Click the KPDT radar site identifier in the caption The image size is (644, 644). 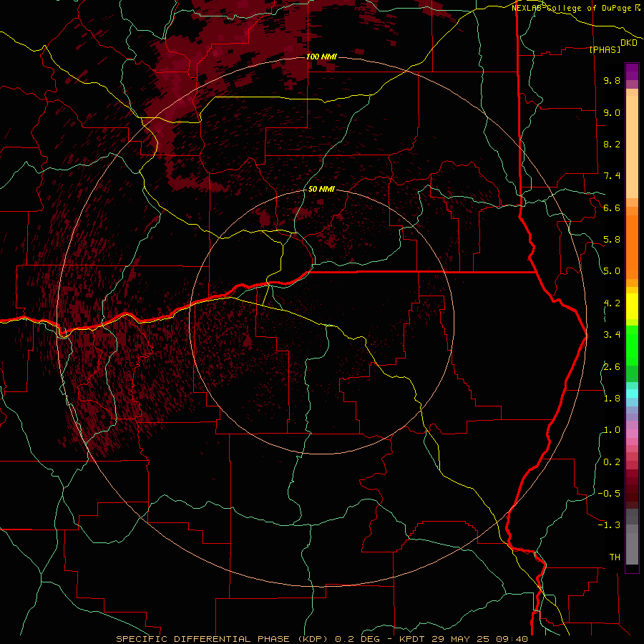pos(413,639)
